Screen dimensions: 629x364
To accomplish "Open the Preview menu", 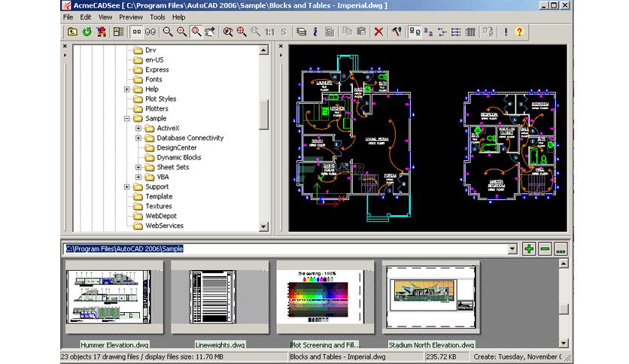I will [x=131, y=17].
